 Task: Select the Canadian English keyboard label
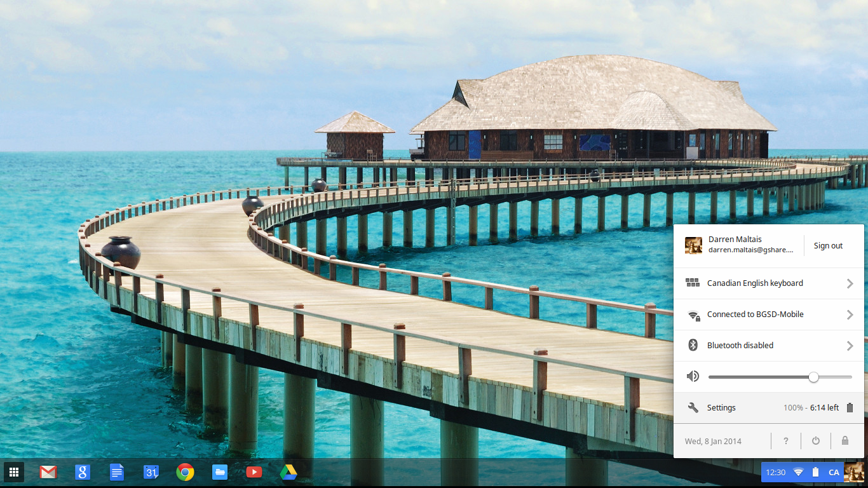[755, 283]
